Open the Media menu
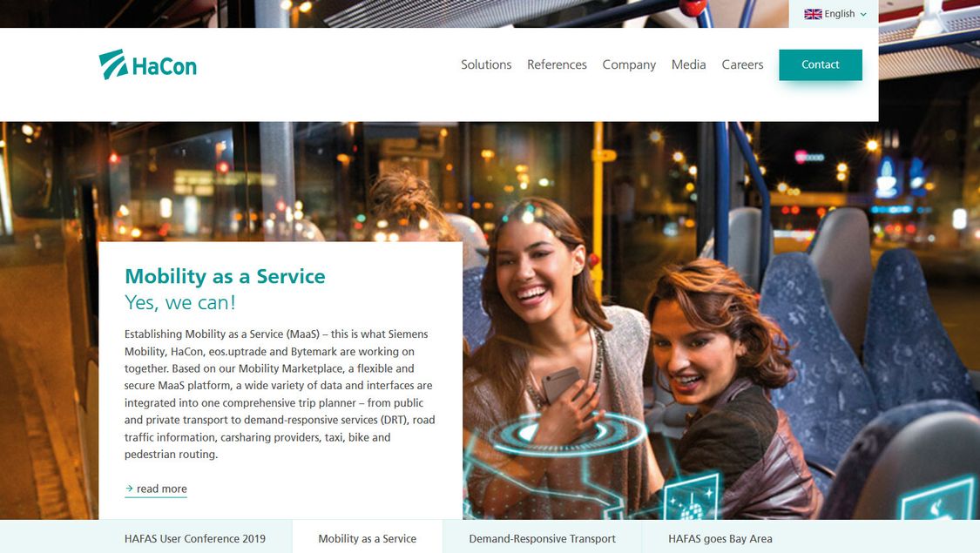Image resolution: width=980 pixels, height=553 pixels. [x=688, y=64]
